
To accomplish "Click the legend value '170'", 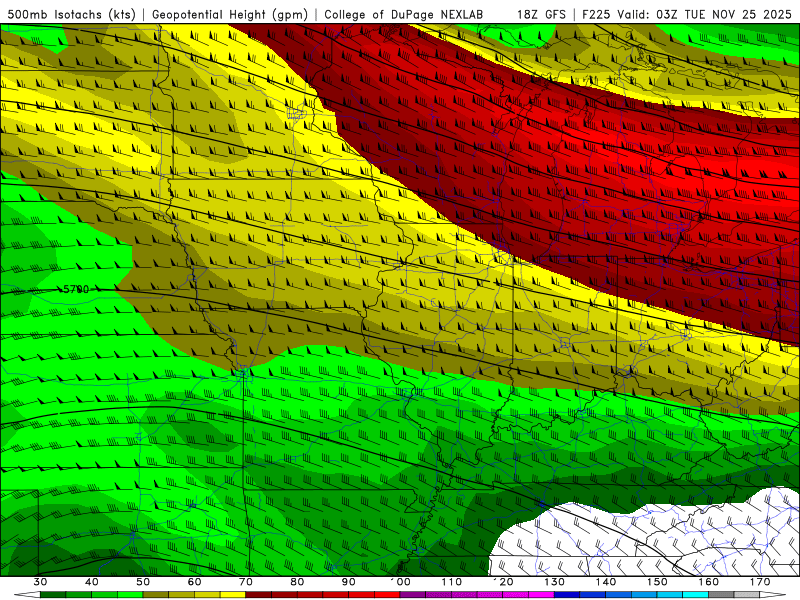I will click(760, 582).
